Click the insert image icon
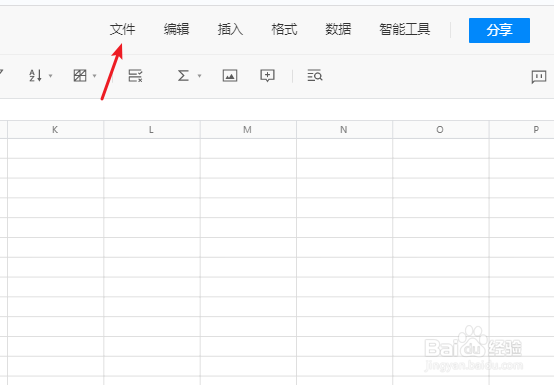The height and width of the screenshot is (385, 554). [230, 76]
